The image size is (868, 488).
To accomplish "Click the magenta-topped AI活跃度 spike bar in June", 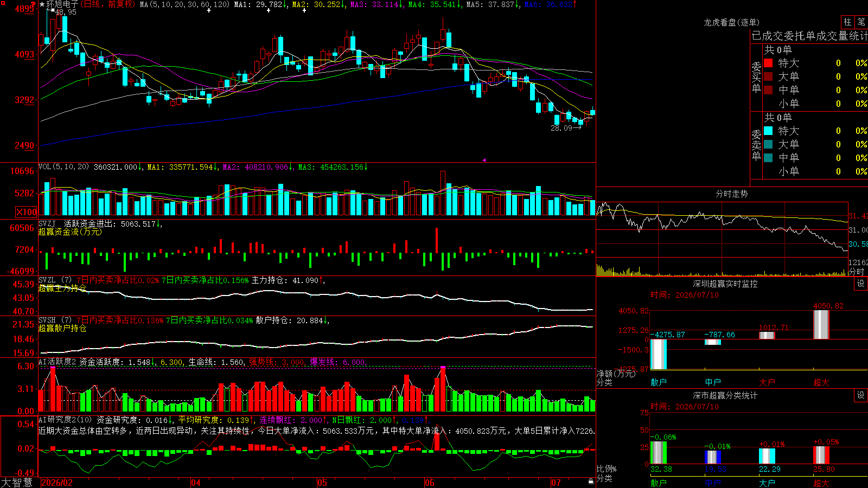I will tap(443, 389).
